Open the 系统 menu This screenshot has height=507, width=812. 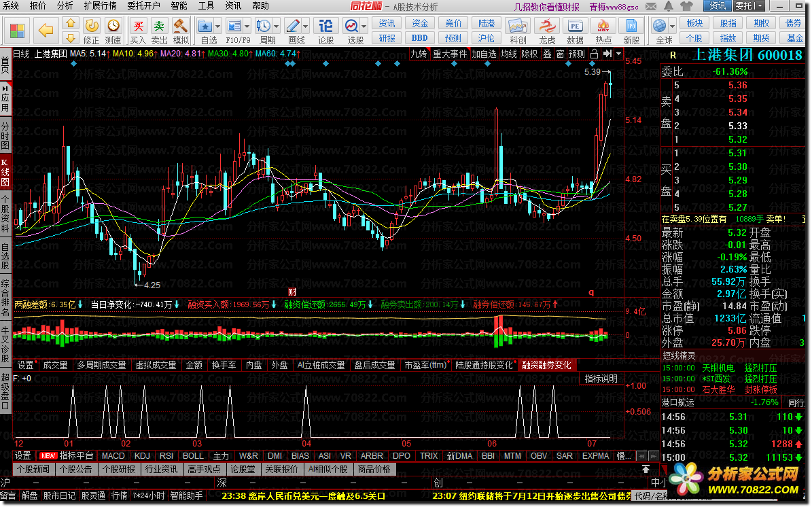(x=10, y=5)
